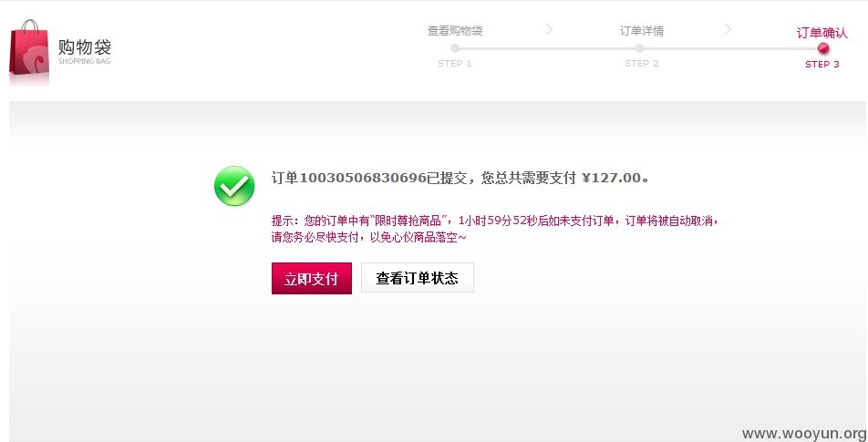Viewport: 868px width, 442px height.
Task: Click the ¥127.00 payment amount
Action: 611,178
